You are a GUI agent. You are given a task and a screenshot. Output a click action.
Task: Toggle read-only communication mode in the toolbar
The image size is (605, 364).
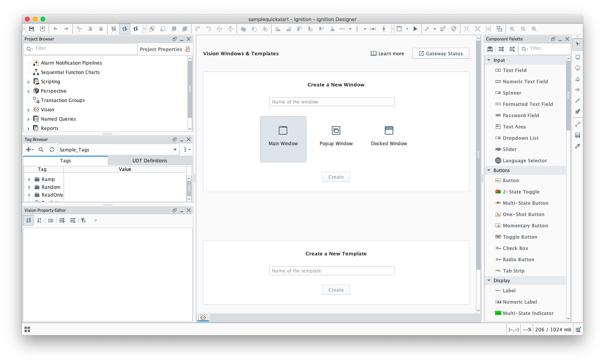click(x=125, y=29)
